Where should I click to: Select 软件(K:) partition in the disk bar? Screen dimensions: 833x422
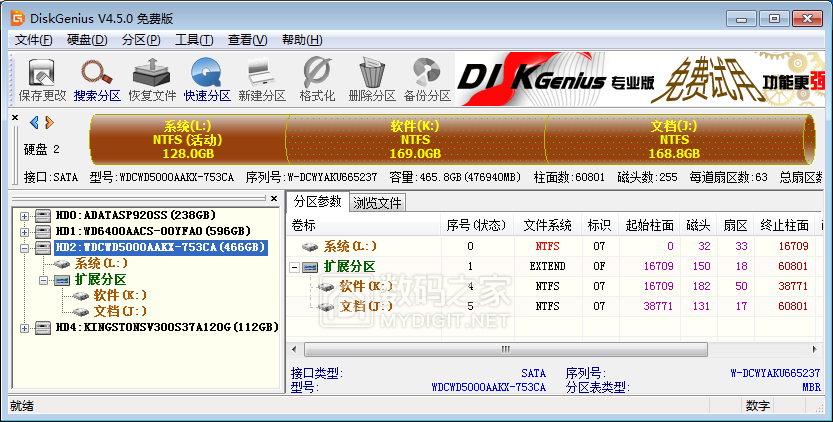(415, 140)
